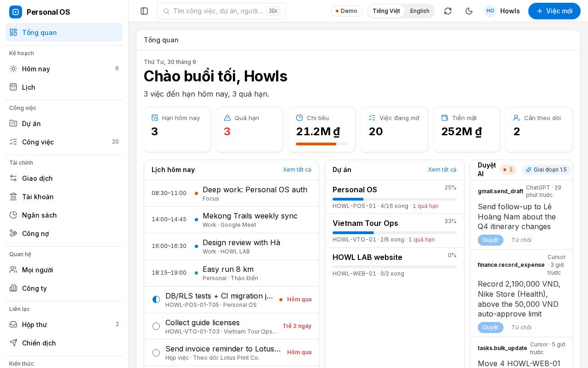Image resolution: width=588 pixels, height=368 pixels.
Task: Open the Howls user account menu
Action: click(x=502, y=11)
